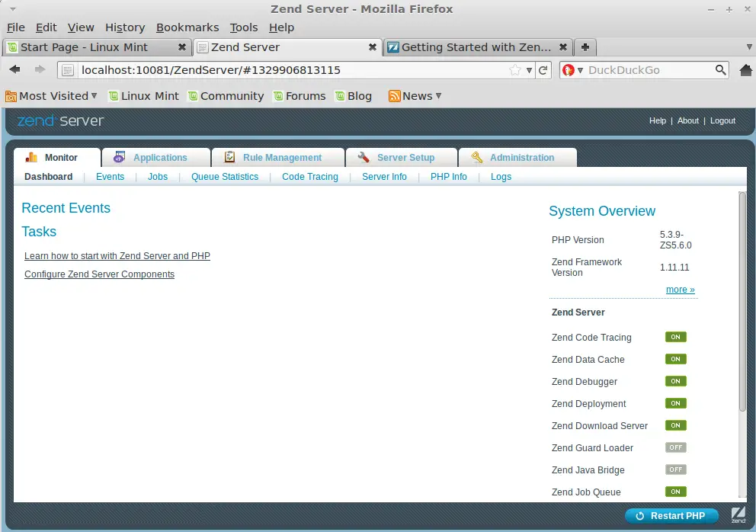Click the Zend logo in the footer
The height and width of the screenshot is (532, 756).
tap(738, 515)
